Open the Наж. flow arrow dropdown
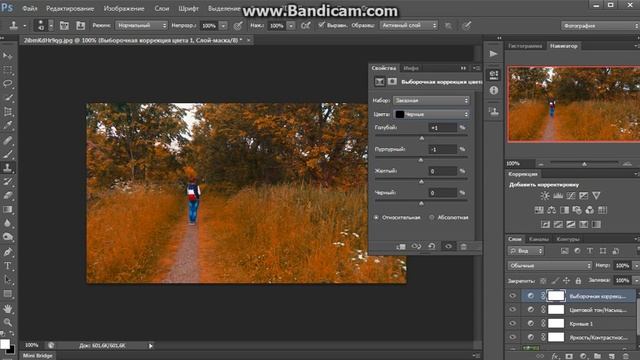Image resolution: width=640 pixels, height=360 pixels. coord(291,26)
